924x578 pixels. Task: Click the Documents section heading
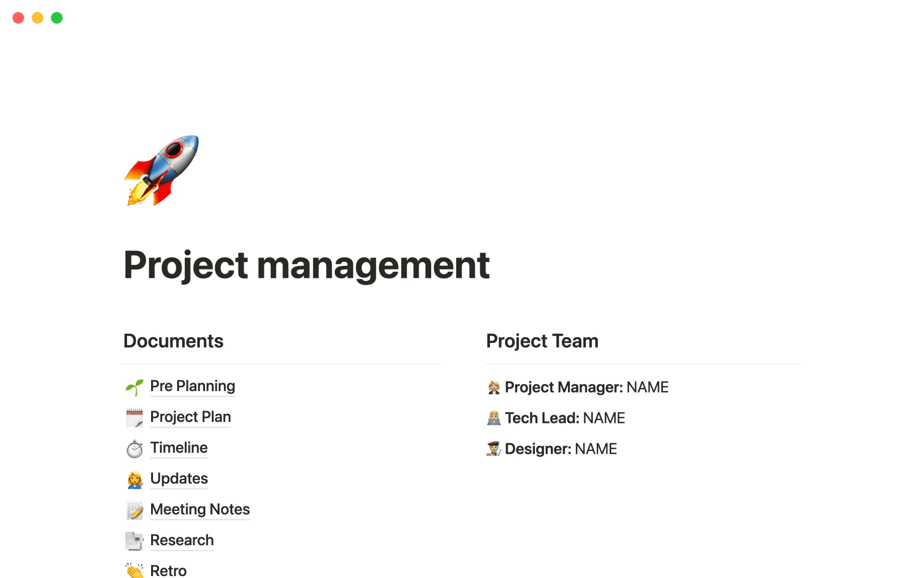[174, 341]
